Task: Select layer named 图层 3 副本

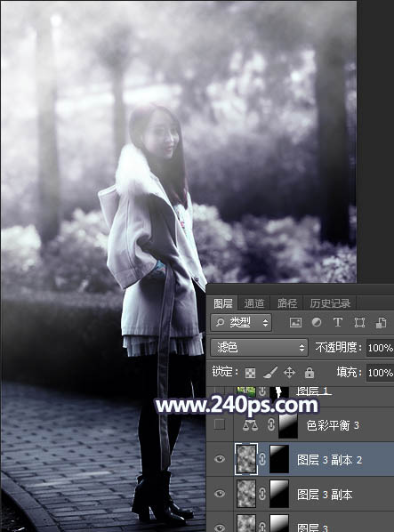Action: (x=325, y=495)
